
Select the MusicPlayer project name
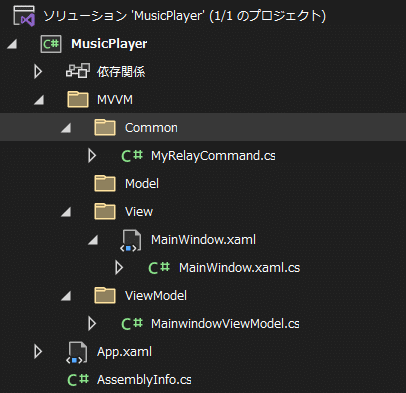tap(109, 44)
